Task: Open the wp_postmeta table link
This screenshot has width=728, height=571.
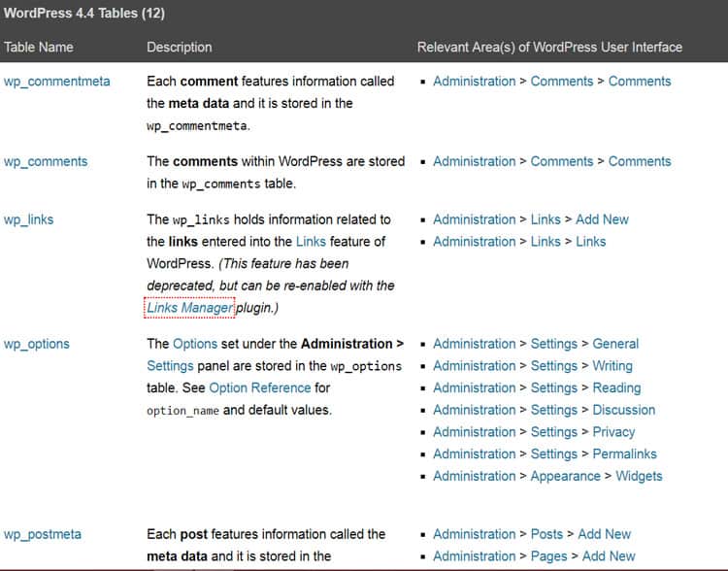Action: [x=43, y=535]
